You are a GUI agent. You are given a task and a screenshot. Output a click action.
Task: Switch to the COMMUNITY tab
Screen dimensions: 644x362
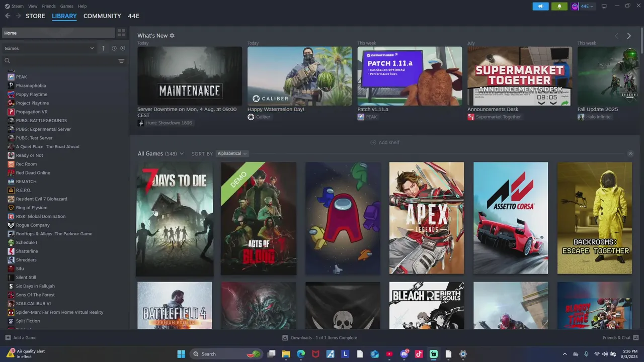(102, 16)
